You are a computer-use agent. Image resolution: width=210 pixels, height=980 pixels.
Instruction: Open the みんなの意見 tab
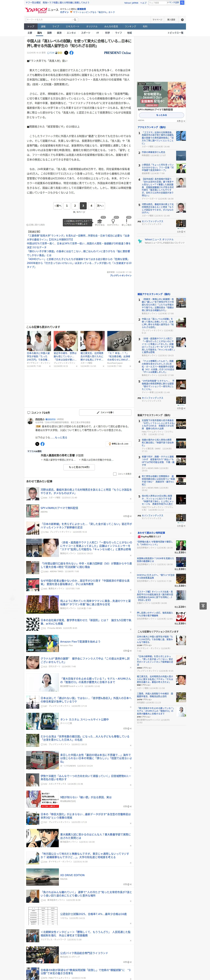click(x=111, y=27)
